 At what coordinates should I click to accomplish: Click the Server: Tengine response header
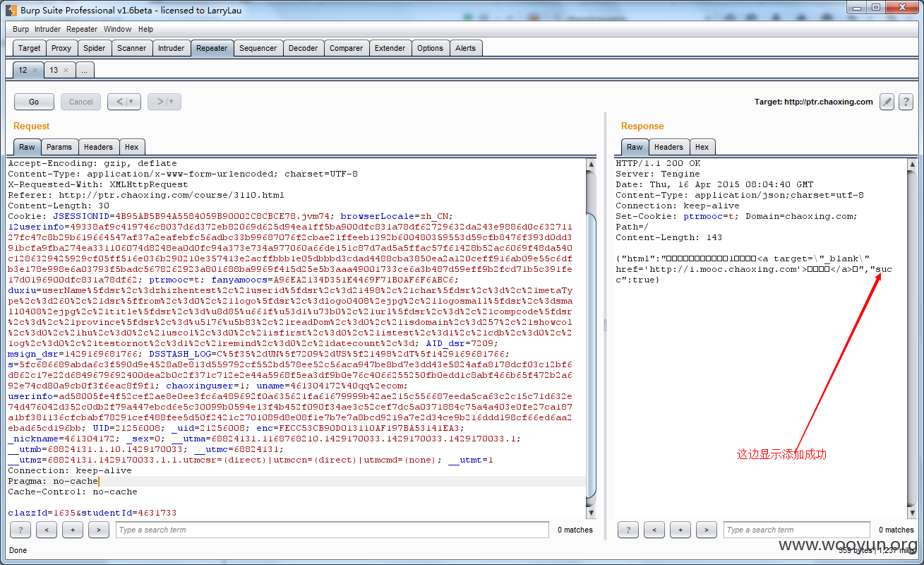658,174
